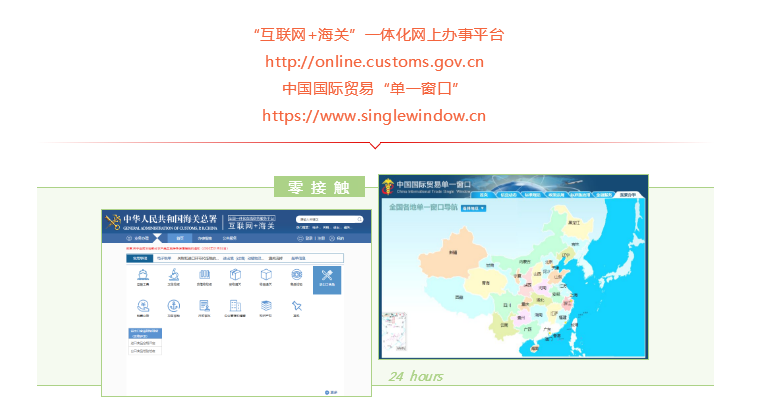Click the pushpin icon on the customs page
The image size is (776, 415).
pos(296,306)
